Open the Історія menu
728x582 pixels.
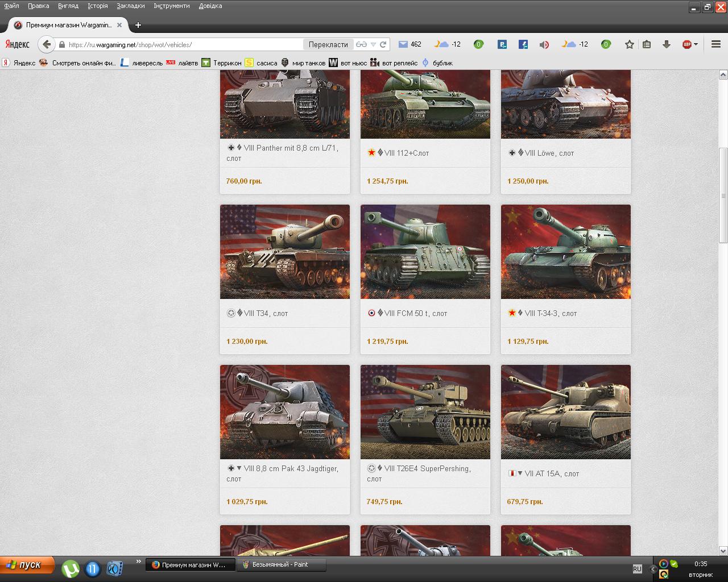click(x=98, y=6)
